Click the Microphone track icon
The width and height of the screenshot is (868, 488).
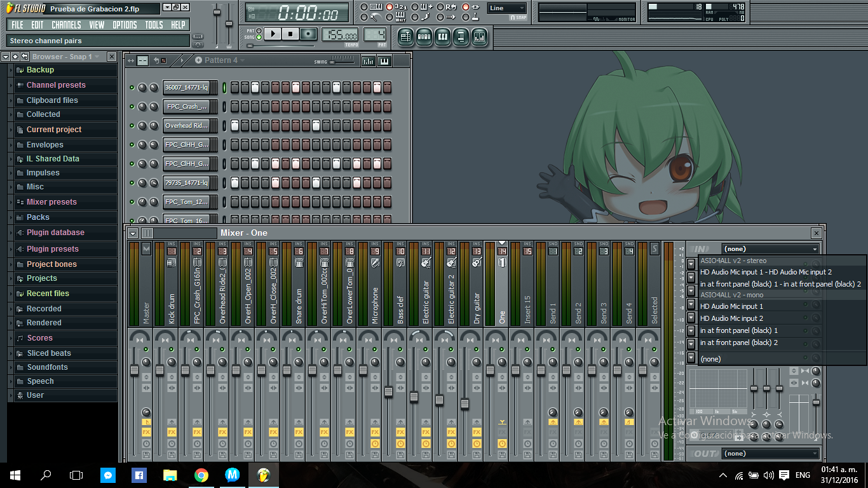tap(375, 263)
